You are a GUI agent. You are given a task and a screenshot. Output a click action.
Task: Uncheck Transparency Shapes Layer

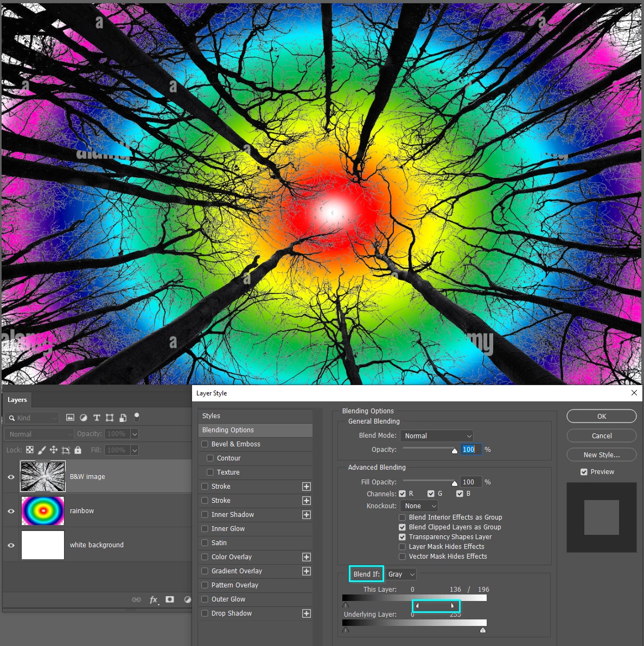(403, 537)
